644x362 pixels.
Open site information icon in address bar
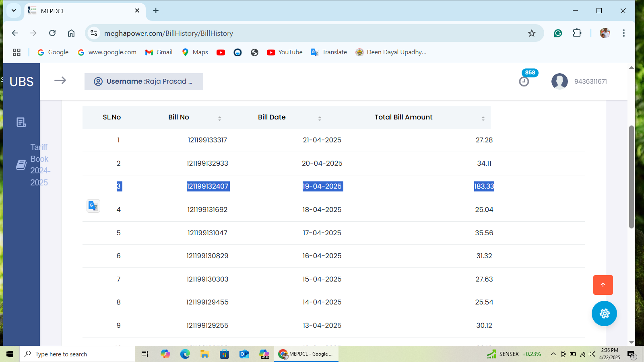click(x=94, y=33)
